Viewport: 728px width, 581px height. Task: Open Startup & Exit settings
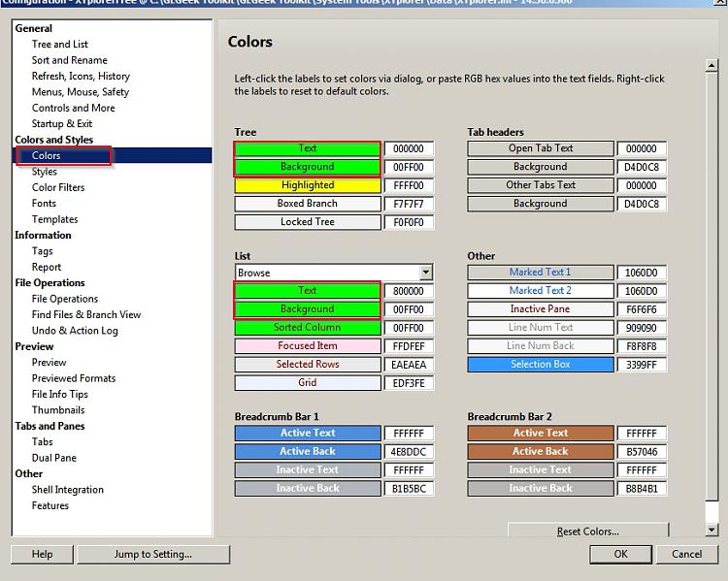(x=62, y=124)
